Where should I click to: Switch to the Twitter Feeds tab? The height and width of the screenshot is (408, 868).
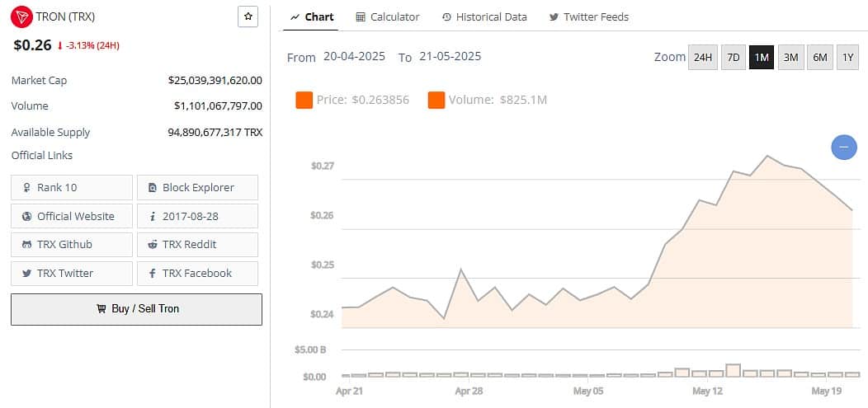589,17
